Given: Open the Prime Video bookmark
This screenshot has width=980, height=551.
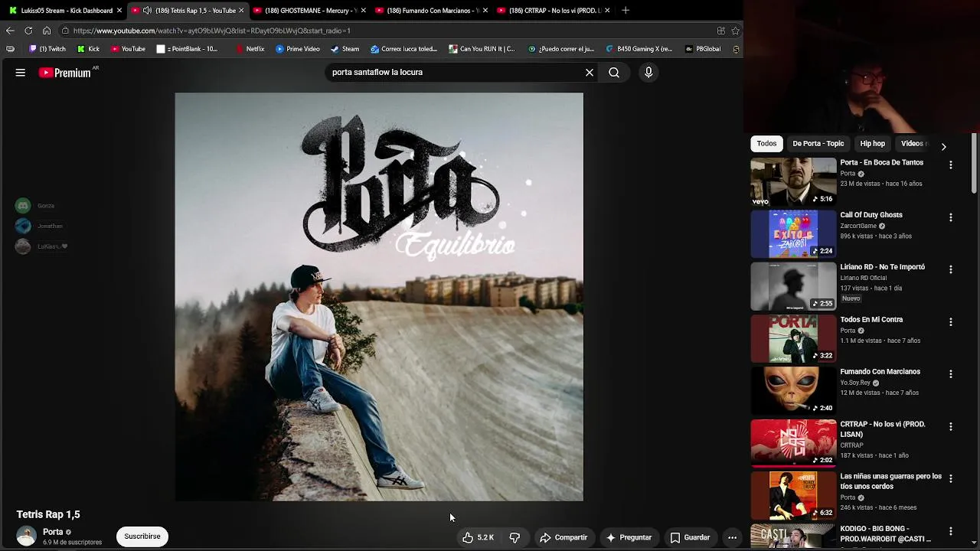Looking at the screenshot, I should pos(298,49).
